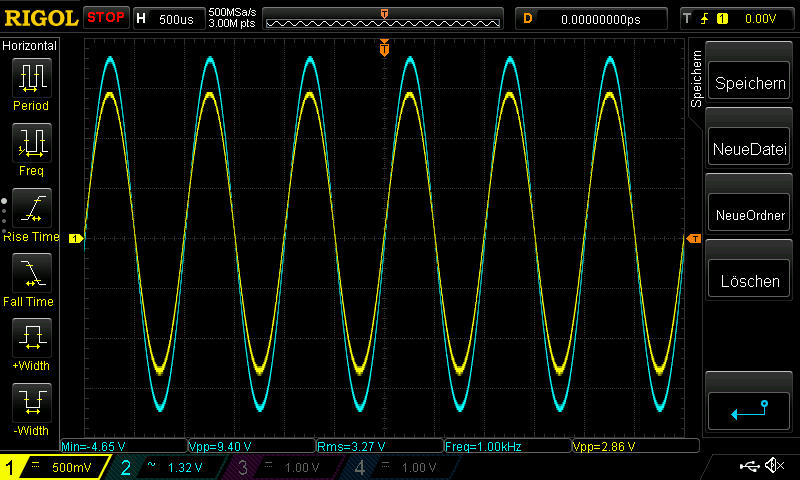Click the RIGOL logo
Screen dimensions: 800x480
tap(41, 19)
